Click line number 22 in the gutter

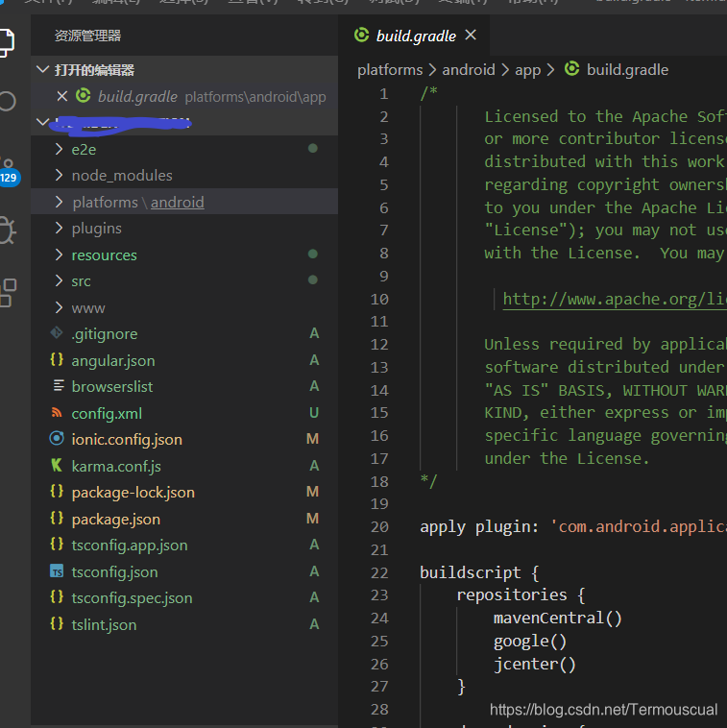379,573
